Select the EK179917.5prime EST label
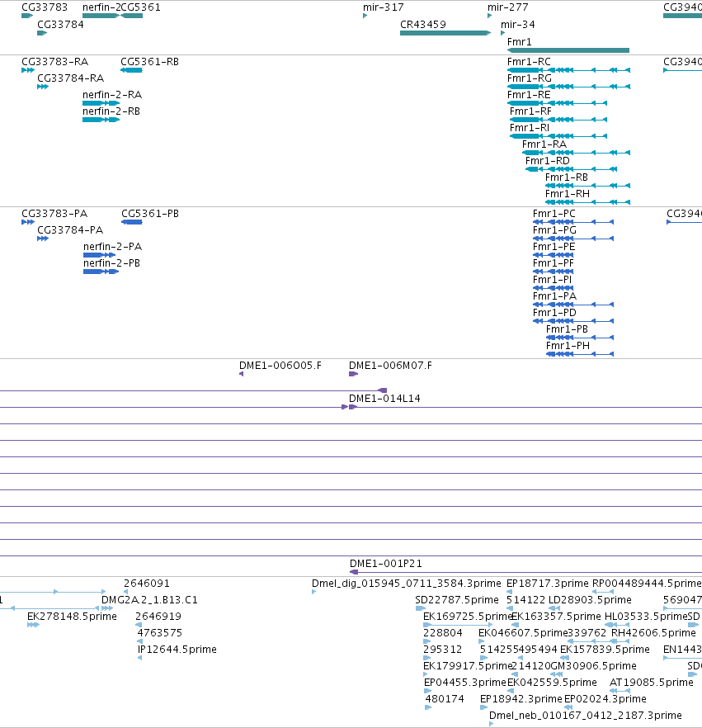The width and height of the screenshot is (702, 728). tap(467, 666)
